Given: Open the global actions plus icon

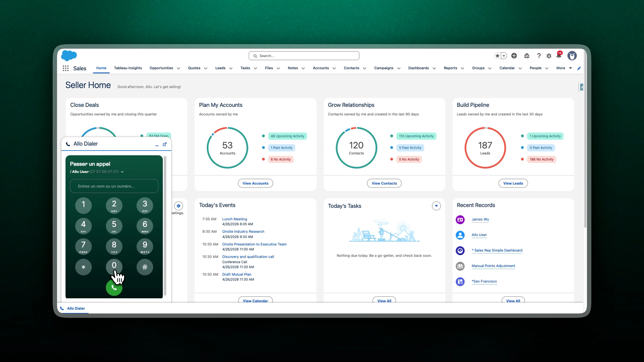Looking at the screenshot, I should tap(514, 56).
